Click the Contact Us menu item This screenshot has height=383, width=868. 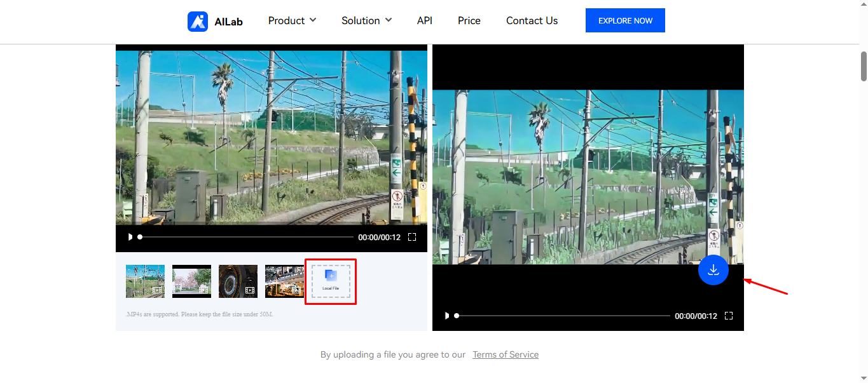click(x=532, y=20)
